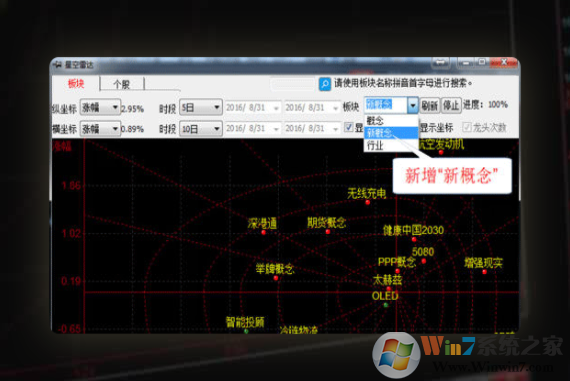Click the 星空雷达 app icon in title bar
570x381 pixels.
(x=57, y=65)
